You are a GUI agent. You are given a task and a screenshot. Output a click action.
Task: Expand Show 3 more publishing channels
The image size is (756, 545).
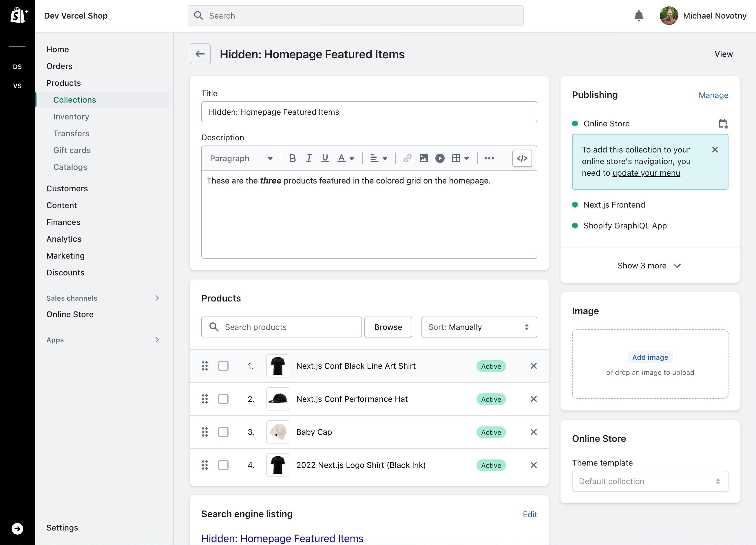tap(650, 266)
